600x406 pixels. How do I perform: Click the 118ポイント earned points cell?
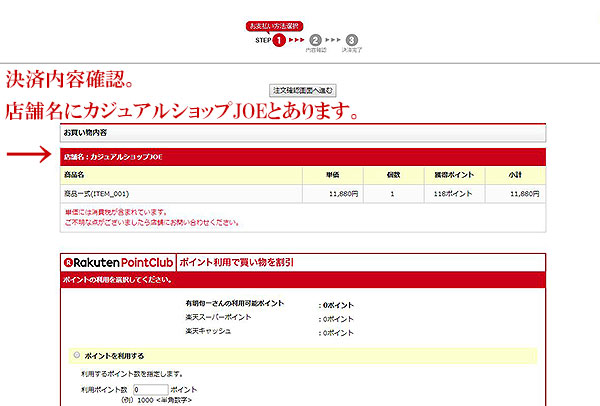[455, 194]
